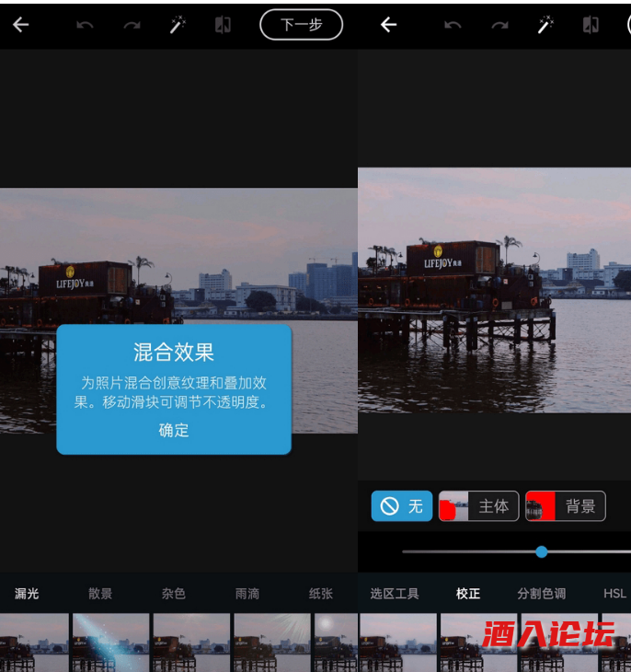
Task: Click the blue adjustment slider handle
Action: click(542, 552)
